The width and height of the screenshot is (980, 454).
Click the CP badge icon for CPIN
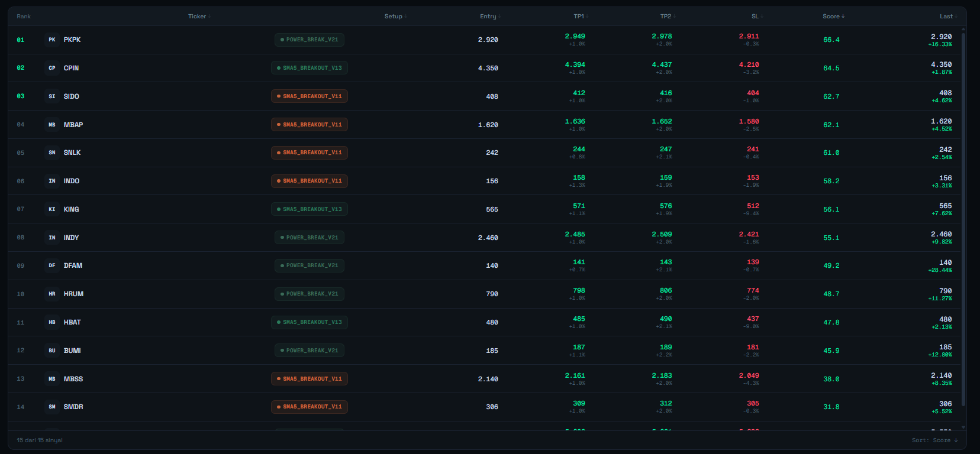(52, 68)
